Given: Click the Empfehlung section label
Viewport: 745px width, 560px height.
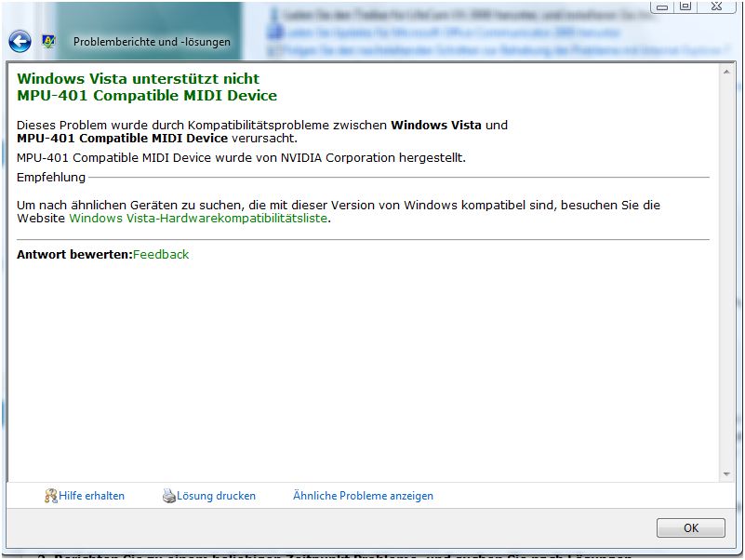Looking at the screenshot, I should click(51, 178).
